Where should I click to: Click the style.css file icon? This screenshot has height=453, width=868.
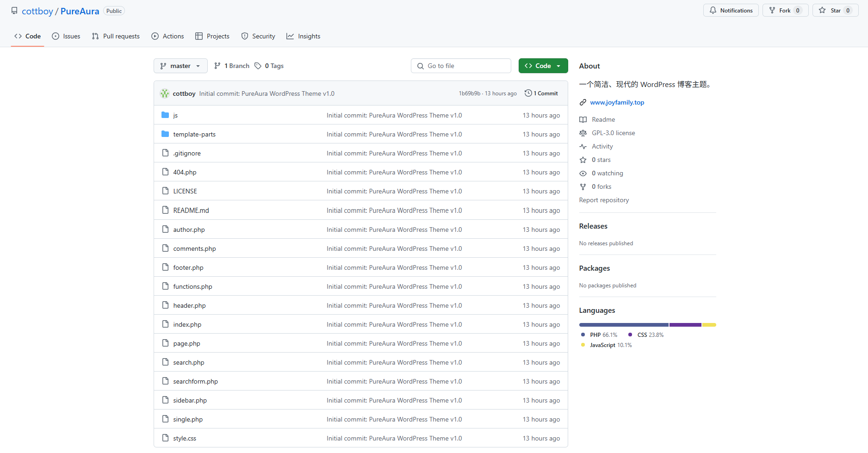(x=165, y=438)
